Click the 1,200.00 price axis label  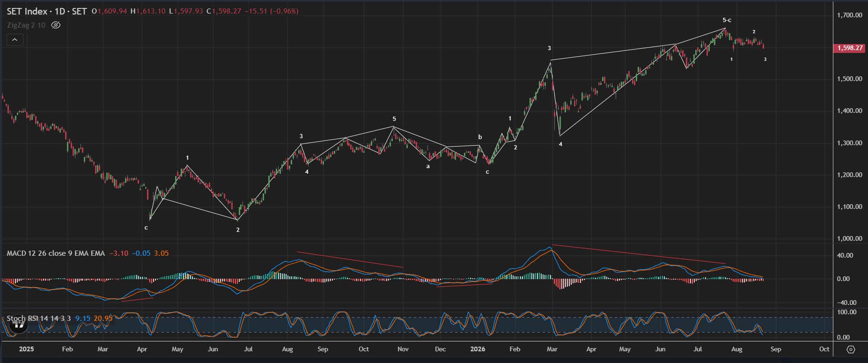point(849,175)
